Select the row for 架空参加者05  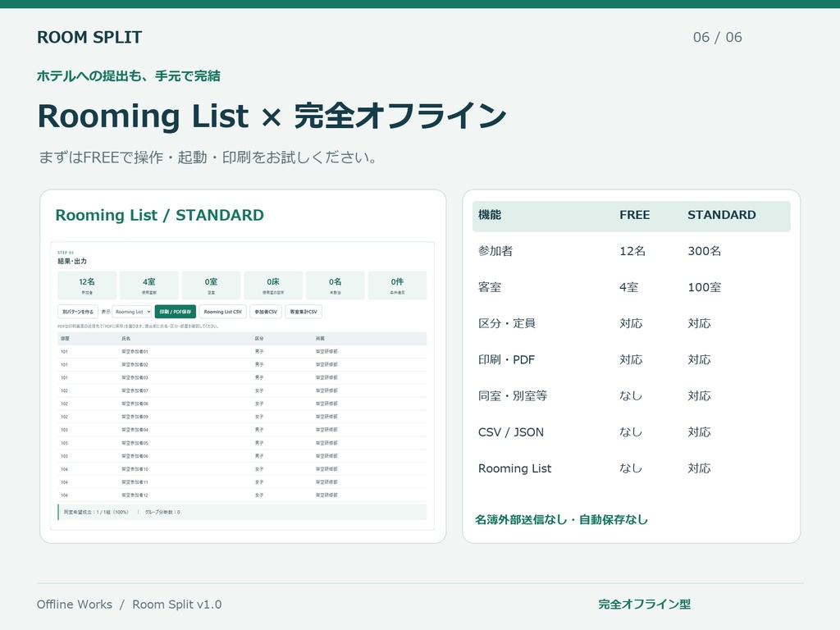242,443
